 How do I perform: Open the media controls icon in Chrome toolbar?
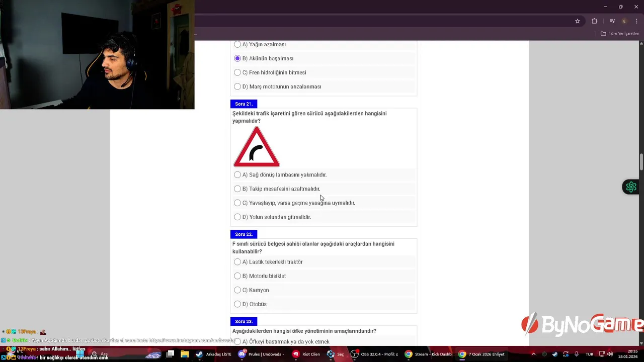pyautogui.click(x=612, y=21)
